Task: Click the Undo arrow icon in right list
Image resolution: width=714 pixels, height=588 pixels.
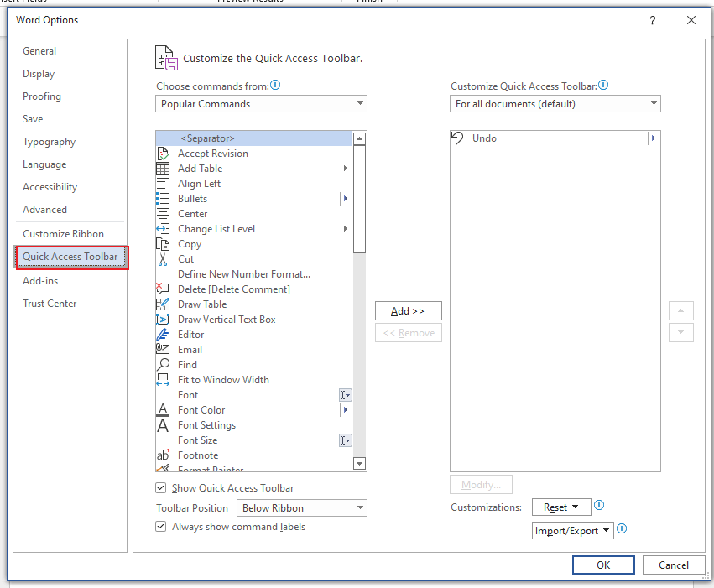Action: click(457, 138)
